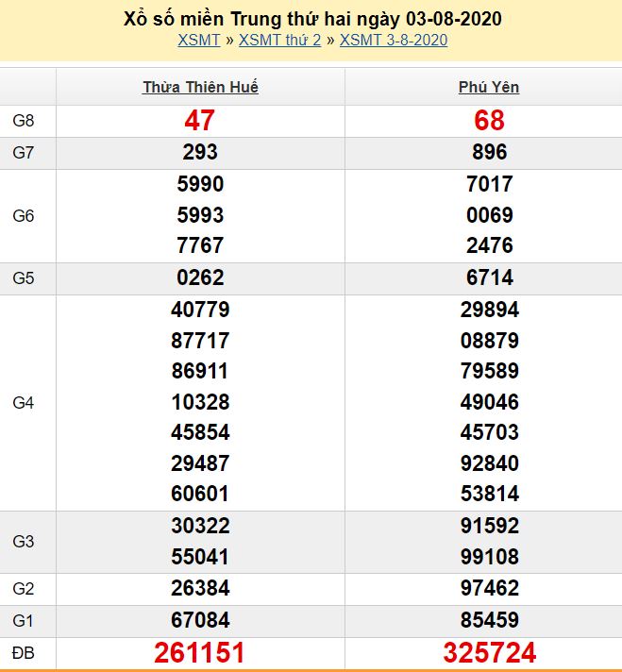Select the G7 result 293
622x672 pixels.
200,152
